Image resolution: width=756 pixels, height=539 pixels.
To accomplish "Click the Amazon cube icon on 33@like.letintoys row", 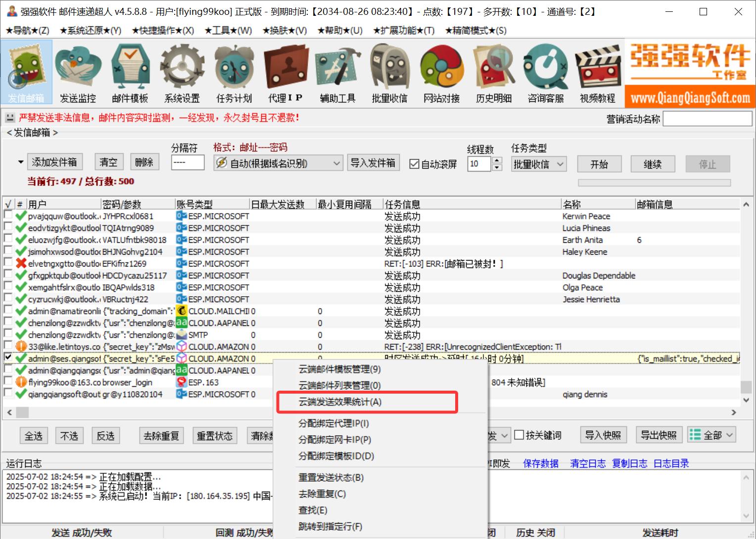I will (x=182, y=347).
